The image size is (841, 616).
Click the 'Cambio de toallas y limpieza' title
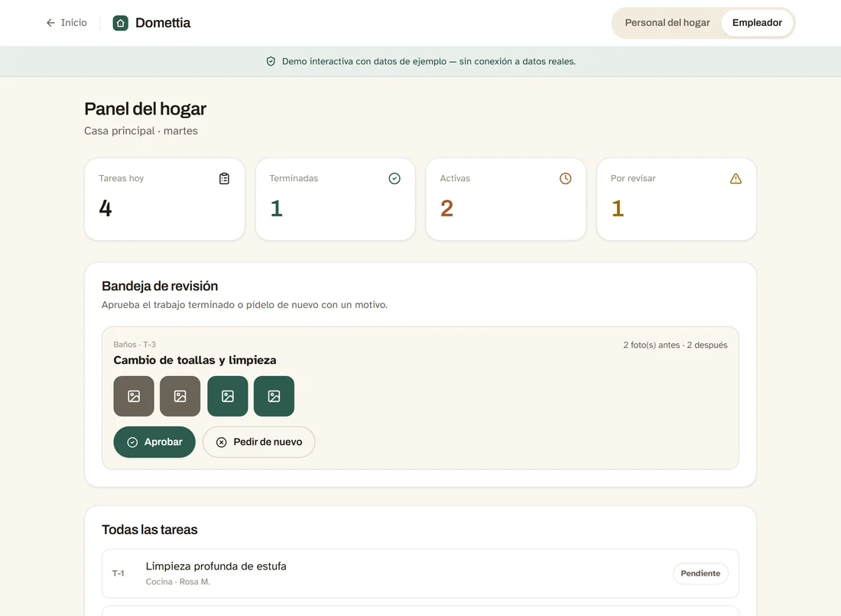195,360
